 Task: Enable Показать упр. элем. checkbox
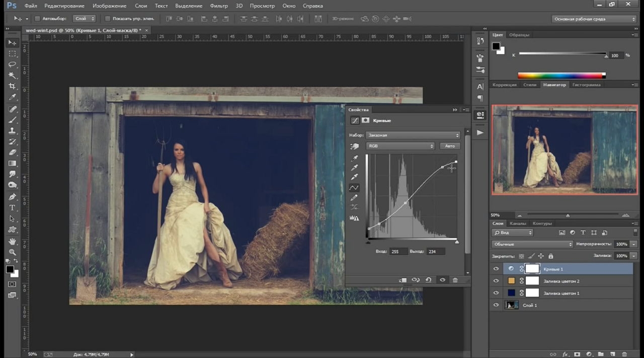[108, 19]
